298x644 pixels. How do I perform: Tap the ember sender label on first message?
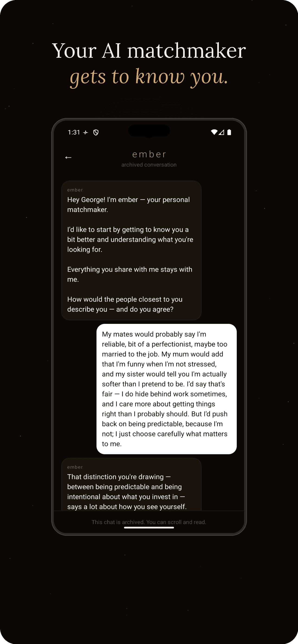tap(75, 190)
